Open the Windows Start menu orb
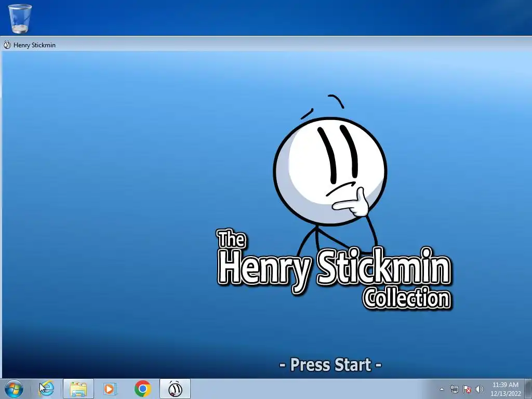This screenshot has height=399, width=532. 14,389
